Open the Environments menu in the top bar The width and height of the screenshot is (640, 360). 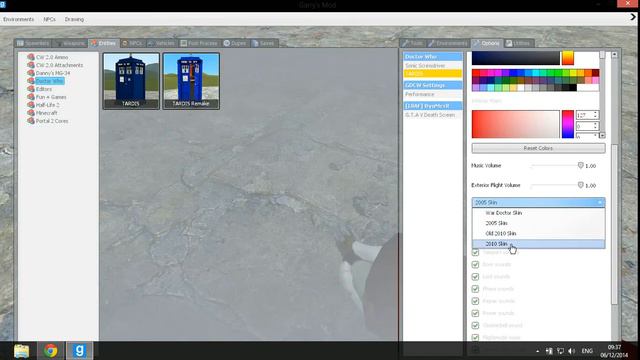tap(18, 19)
